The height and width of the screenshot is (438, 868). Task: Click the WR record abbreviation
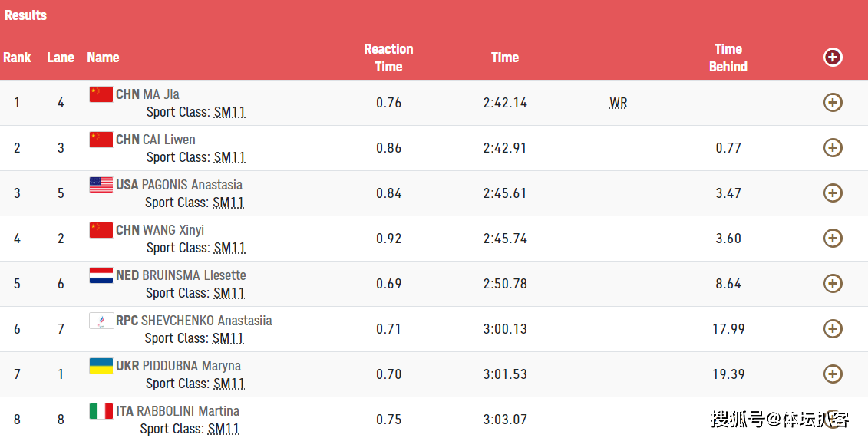[x=618, y=104]
